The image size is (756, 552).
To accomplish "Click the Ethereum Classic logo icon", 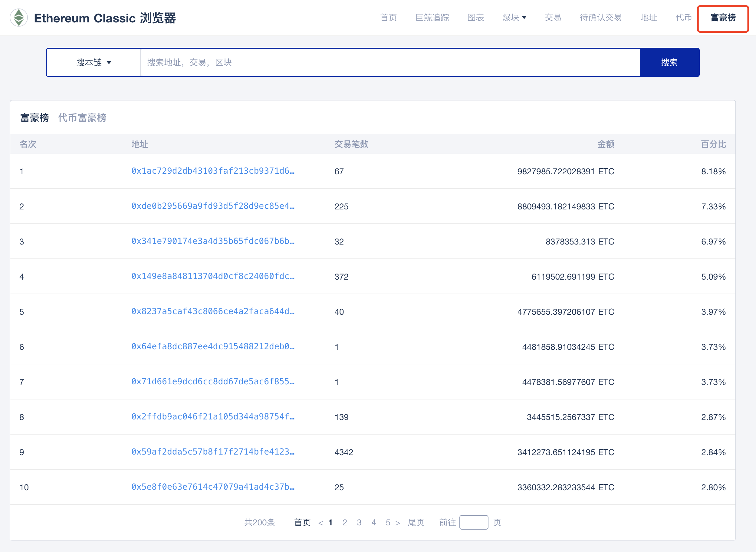I will 19,18.
